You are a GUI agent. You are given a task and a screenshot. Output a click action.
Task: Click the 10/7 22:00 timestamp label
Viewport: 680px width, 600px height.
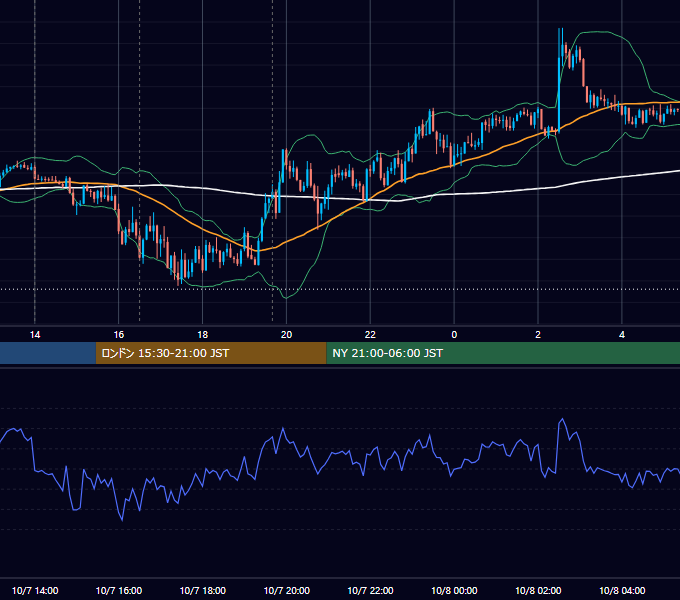pos(370,590)
